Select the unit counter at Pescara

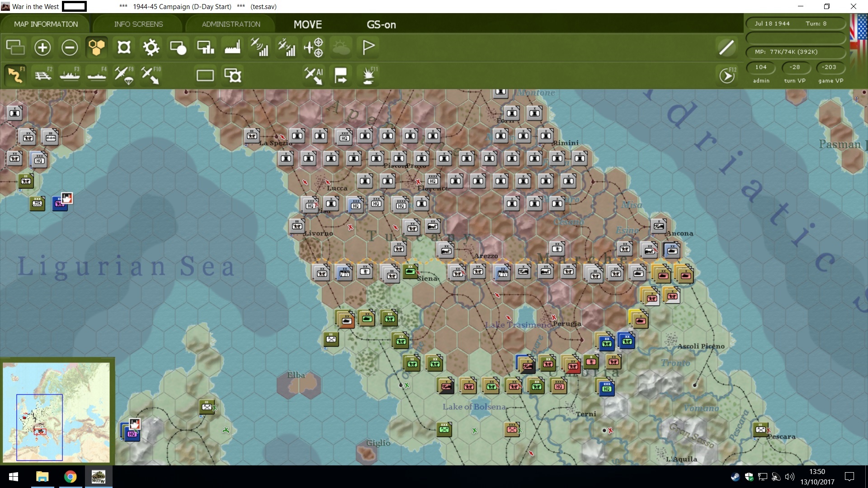tap(761, 429)
